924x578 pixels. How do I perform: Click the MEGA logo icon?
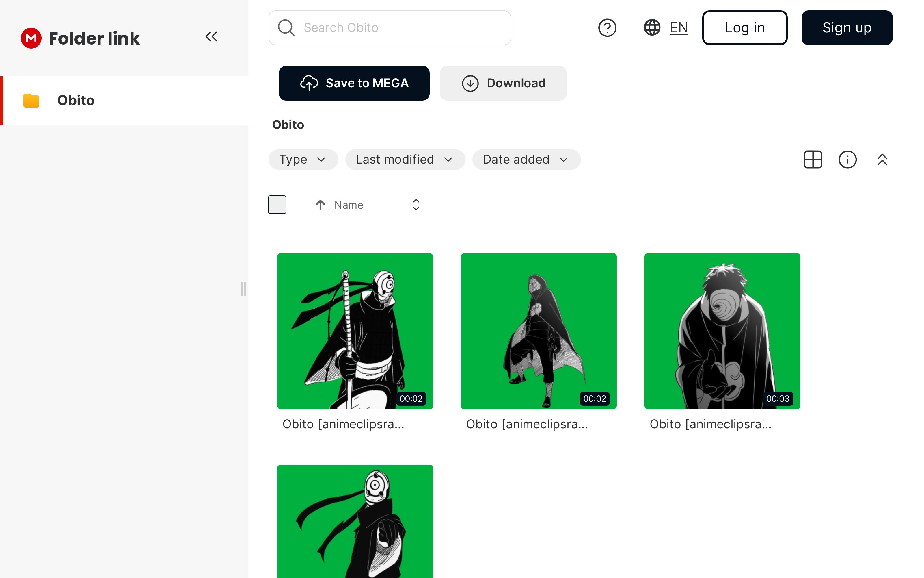[x=31, y=38]
